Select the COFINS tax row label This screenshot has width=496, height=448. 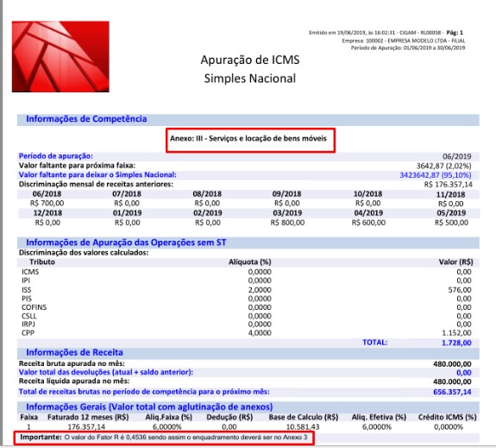pos(35,307)
